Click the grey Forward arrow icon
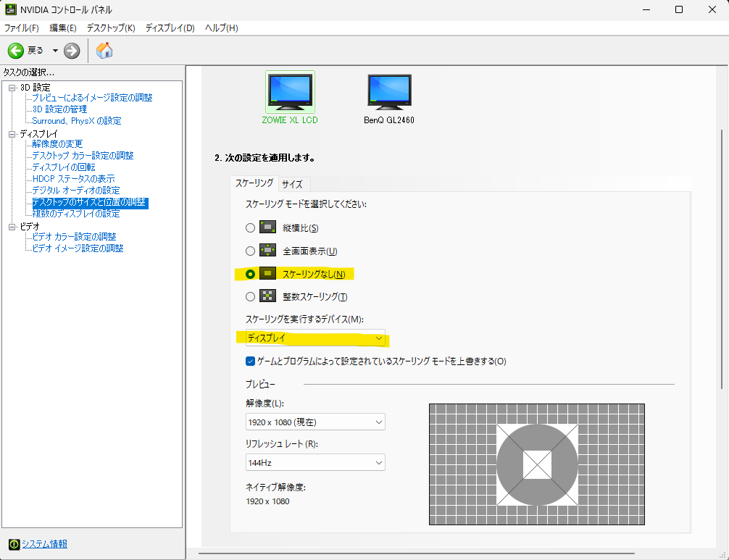The image size is (729, 560). pos(72,51)
